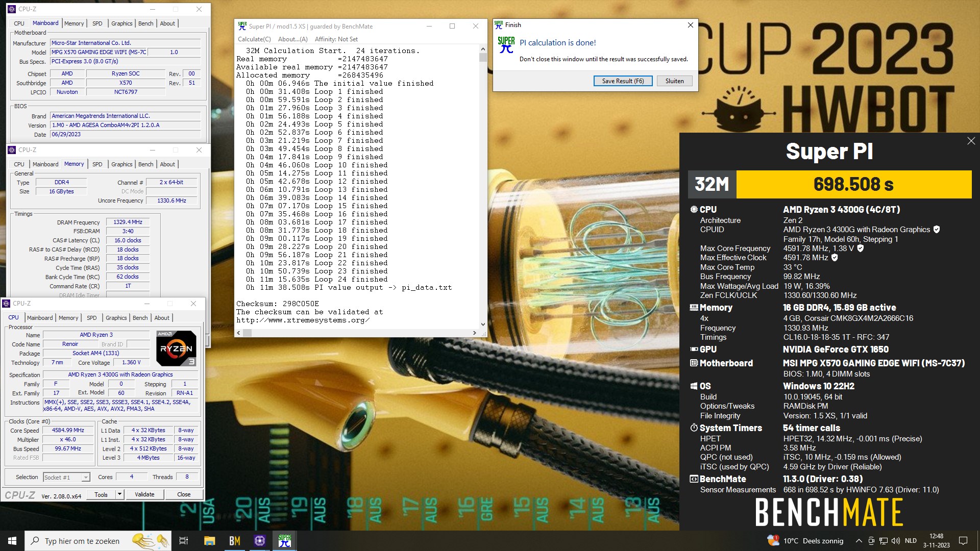
Task: Click the Tools button in CPU-Z
Action: click(x=101, y=494)
